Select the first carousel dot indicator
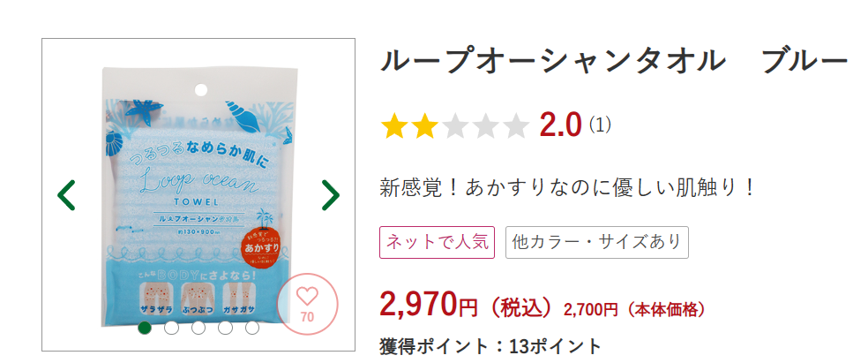Screen dimensions: 868x363 145,328
